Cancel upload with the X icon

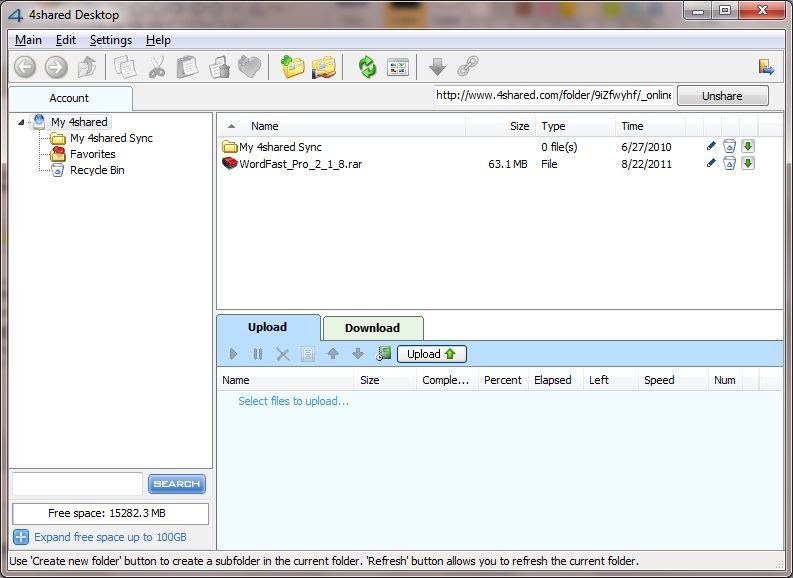(283, 354)
